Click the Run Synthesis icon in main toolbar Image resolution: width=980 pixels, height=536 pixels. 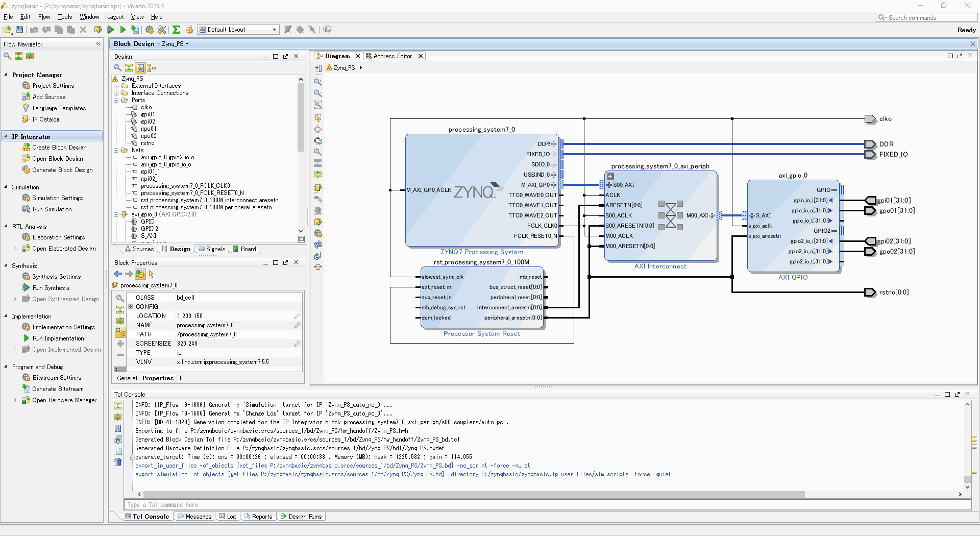[111, 30]
